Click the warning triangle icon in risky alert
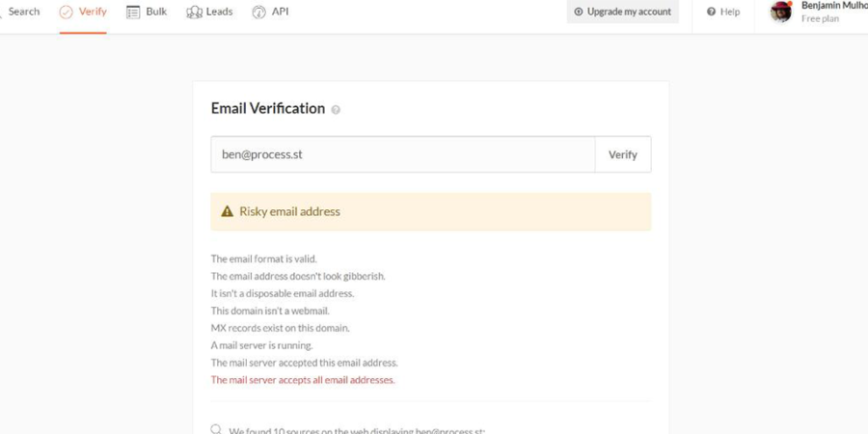 click(x=227, y=211)
